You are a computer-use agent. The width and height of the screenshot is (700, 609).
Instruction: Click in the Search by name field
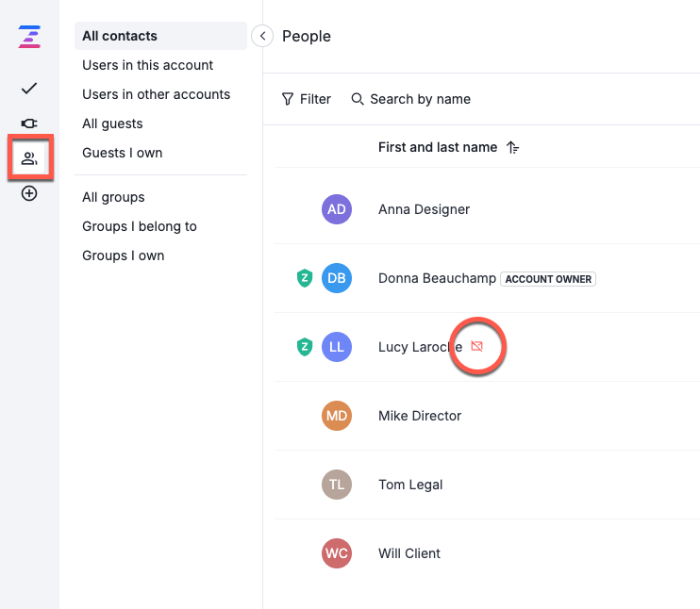coord(420,99)
